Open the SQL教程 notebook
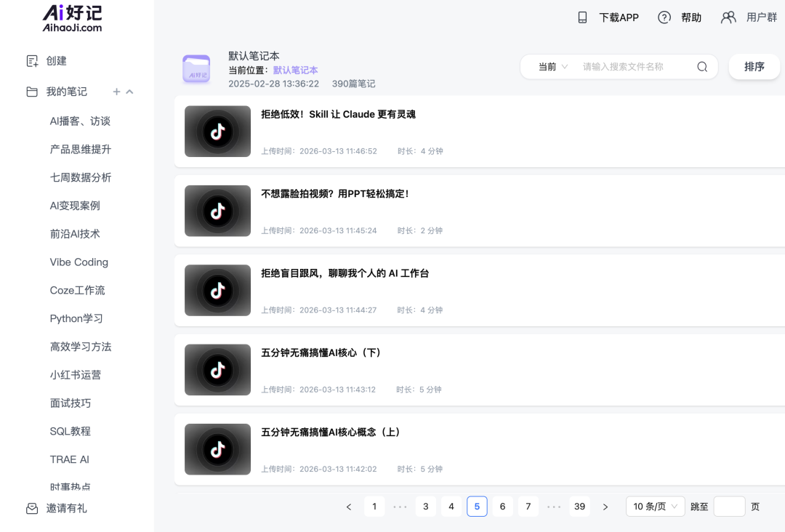The width and height of the screenshot is (785, 532). pos(70,432)
